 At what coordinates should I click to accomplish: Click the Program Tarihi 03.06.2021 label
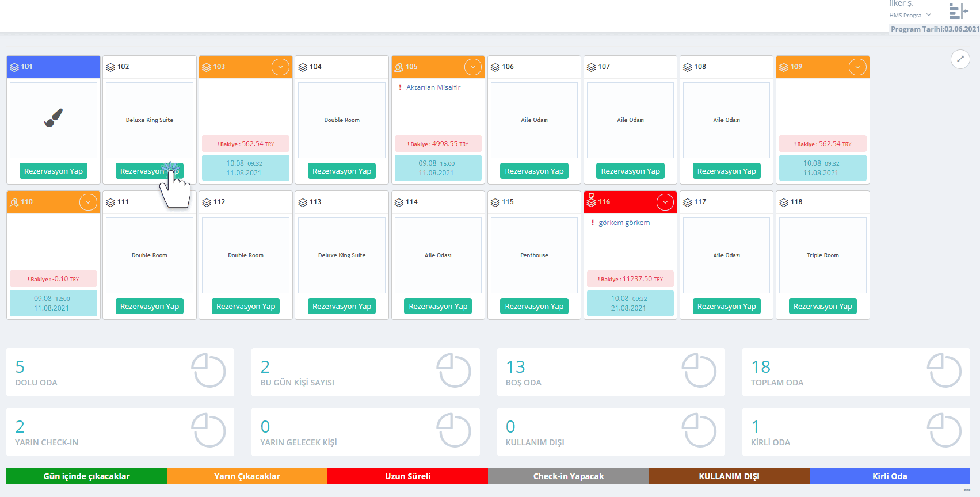pos(935,29)
